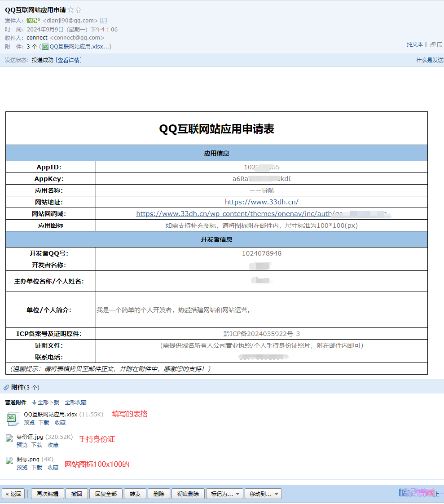Click the 投递成功 delivery status text

tap(42, 60)
